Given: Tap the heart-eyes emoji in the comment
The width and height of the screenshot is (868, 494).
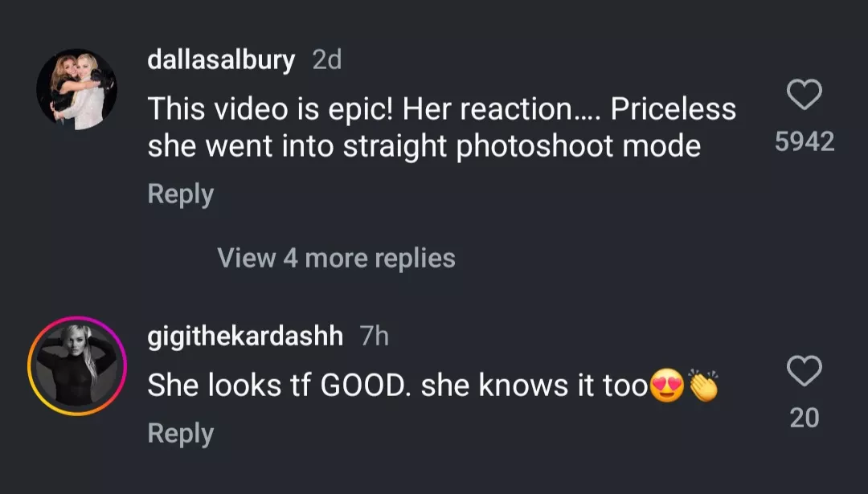Looking at the screenshot, I should 669,387.
